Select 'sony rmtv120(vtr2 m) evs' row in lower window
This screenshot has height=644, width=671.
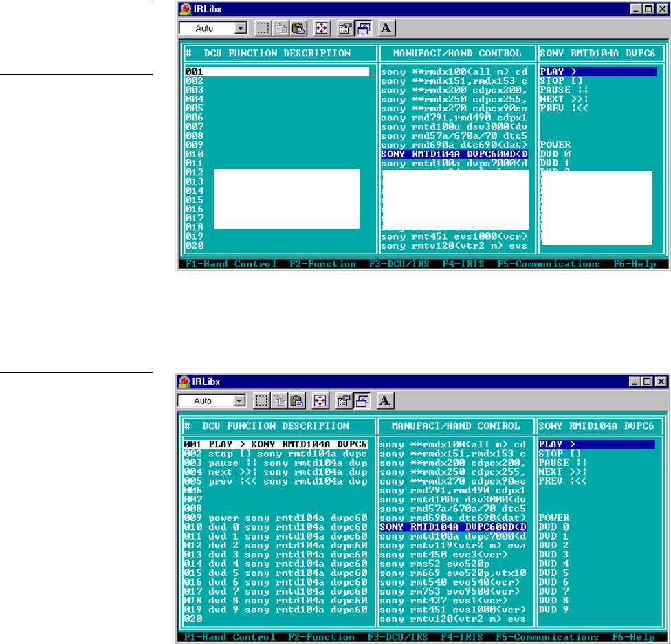(x=453, y=619)
